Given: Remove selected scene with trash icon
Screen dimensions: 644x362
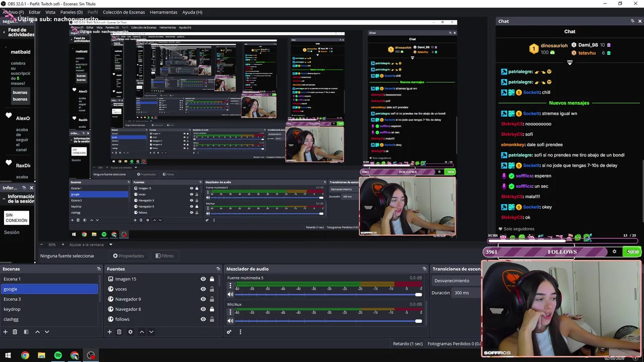Looking at the screenshot, I should [x=15, y=332].
